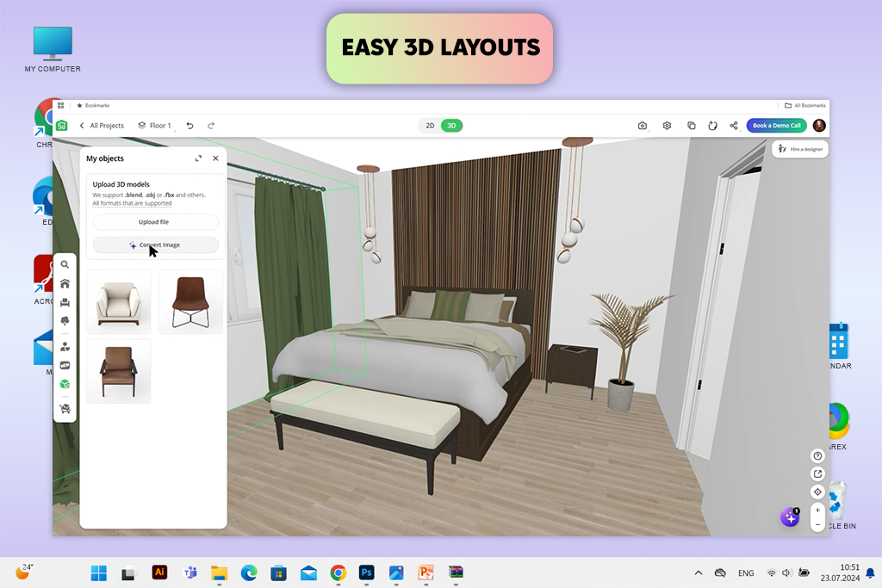Screen dimensions: 882x588
Task: Open the house build tool icon
Action: tap(65, 283)
